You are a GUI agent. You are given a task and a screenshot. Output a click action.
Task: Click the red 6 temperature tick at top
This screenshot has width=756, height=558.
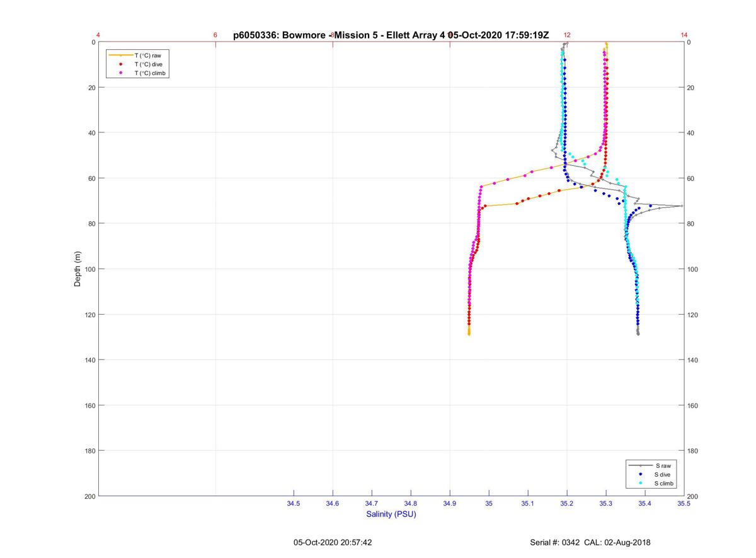tap(215, 35)
